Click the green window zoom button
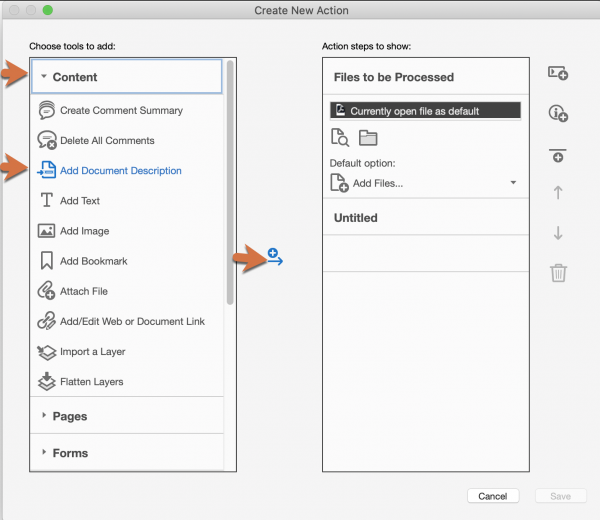Screen dimensions: 600x520 click(x=47, y=10)
